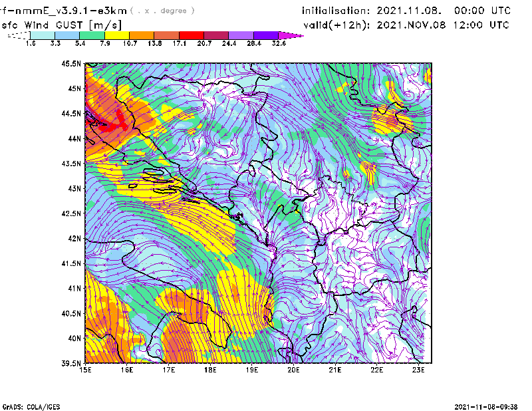
Task: Click the 'GrADS: COLA/IGES' credit
Action: (31, 407)
